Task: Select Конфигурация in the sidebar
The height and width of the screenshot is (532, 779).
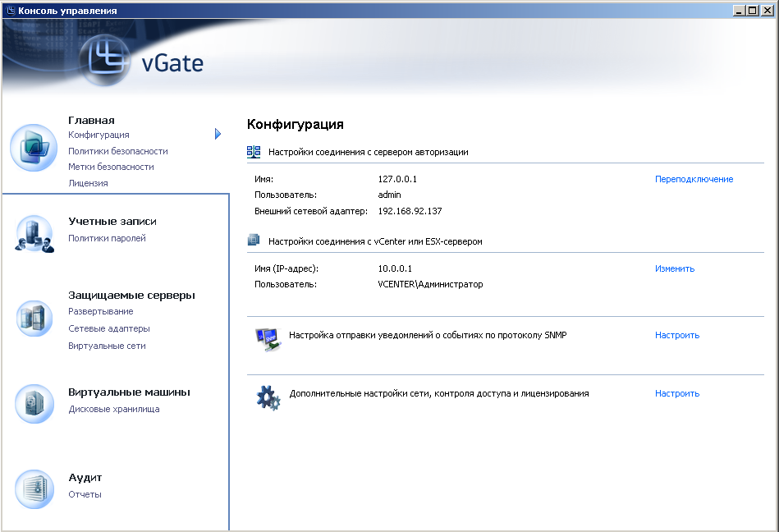Action: (x=99, y=135)
